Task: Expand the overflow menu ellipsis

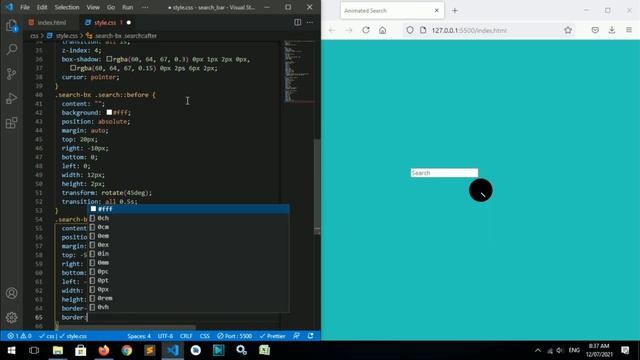Action: [x=145, y=7]
